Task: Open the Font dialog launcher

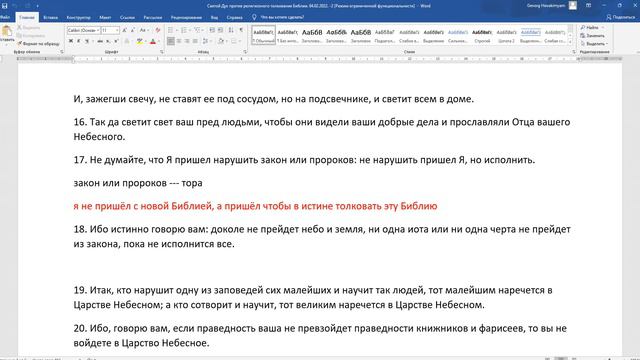Action: click(x=162, y=52)
